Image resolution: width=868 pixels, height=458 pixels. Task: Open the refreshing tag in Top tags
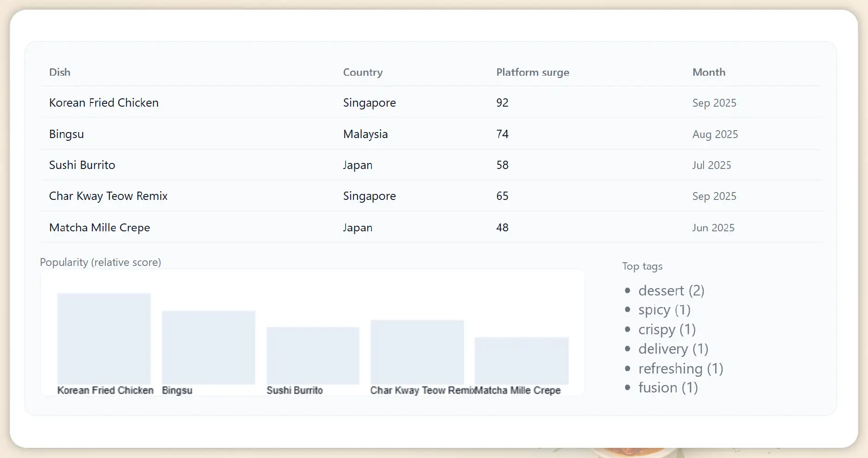tap(680, 368)
